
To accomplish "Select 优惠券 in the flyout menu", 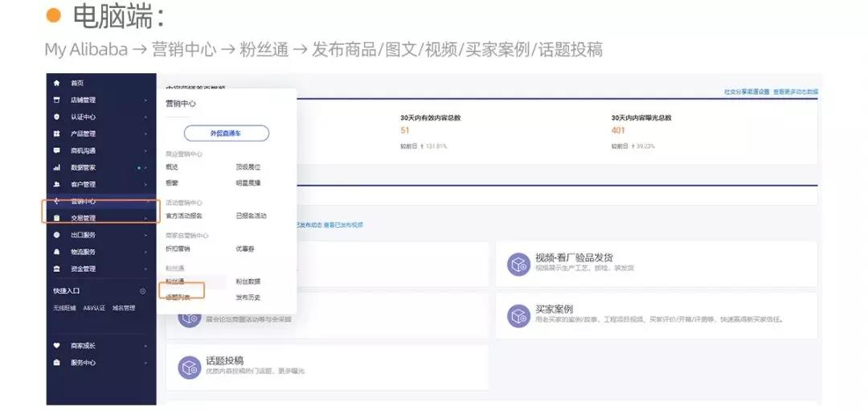I will point(244,249).
